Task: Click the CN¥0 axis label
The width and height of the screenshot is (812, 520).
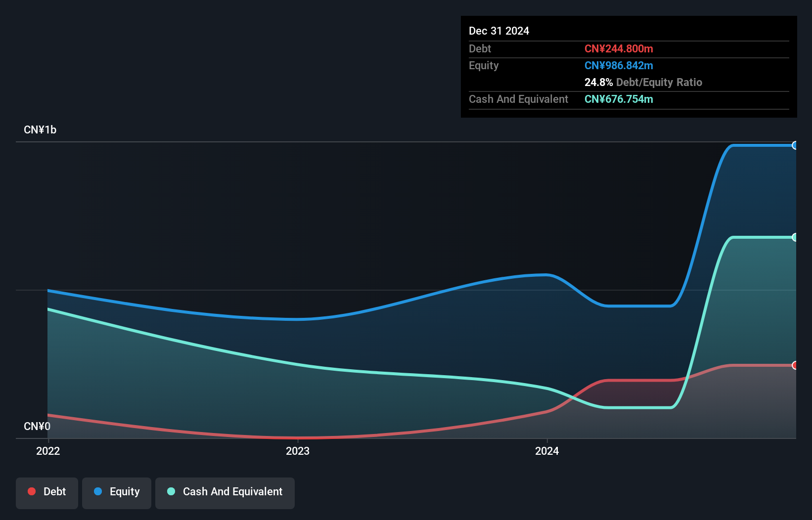Action: coord(37,427)
